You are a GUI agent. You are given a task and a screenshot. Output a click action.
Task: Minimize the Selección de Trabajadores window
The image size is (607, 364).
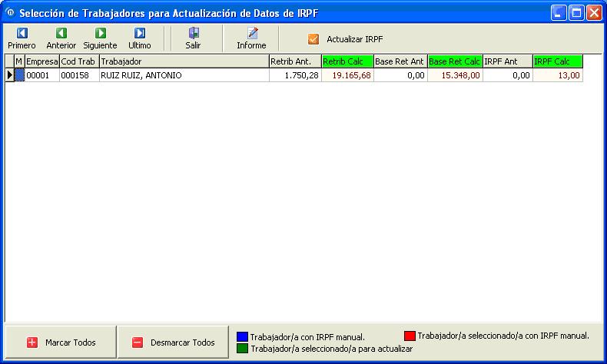point(559,13)
